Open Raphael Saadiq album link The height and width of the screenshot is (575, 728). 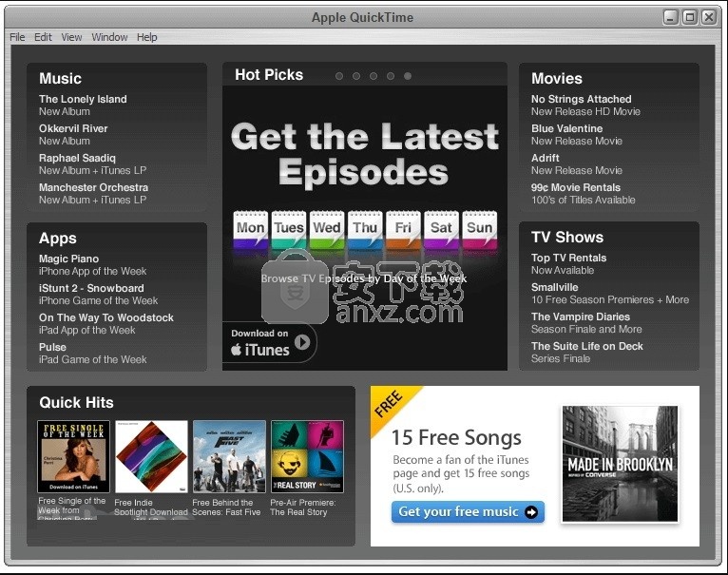(x=93, y=164)
